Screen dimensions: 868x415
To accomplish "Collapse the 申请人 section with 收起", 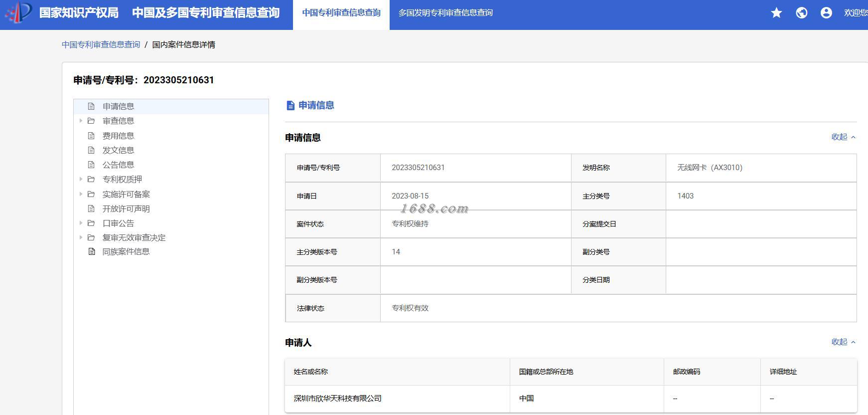I will coord(844,342).
